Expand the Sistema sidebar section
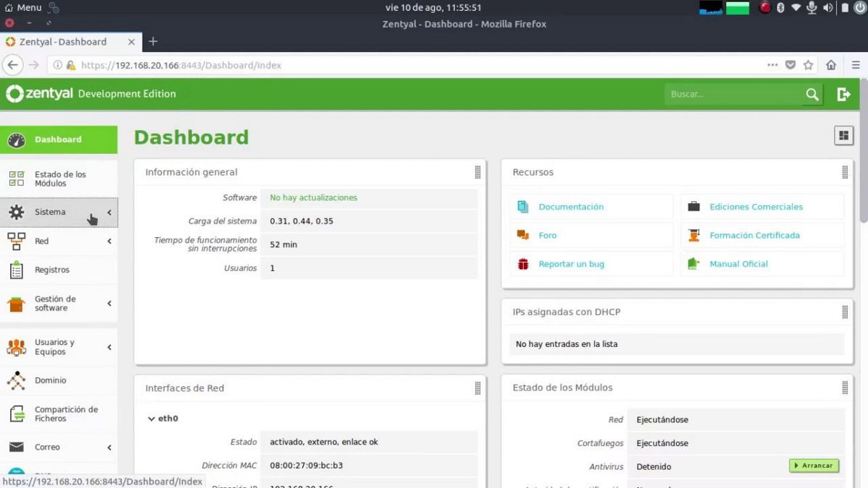868x488 pixels. (109, 212)
